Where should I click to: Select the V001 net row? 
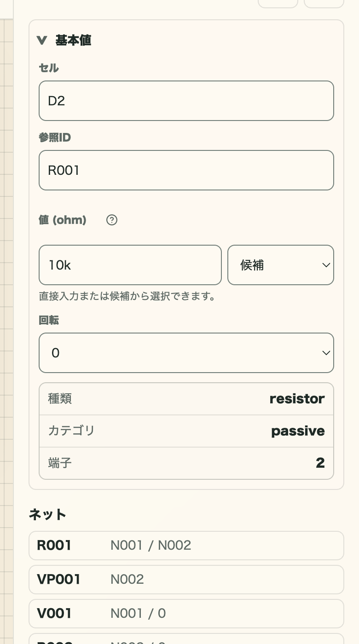tap(186, 614)
